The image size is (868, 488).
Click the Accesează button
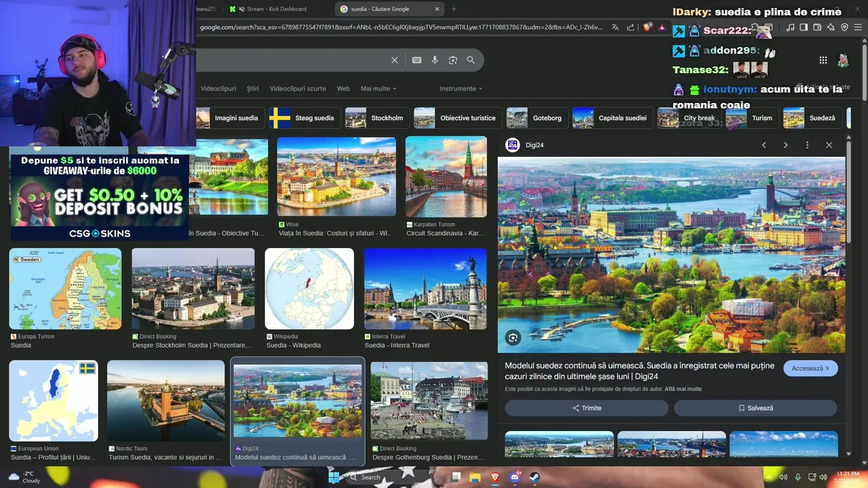(x=810, y=368)
